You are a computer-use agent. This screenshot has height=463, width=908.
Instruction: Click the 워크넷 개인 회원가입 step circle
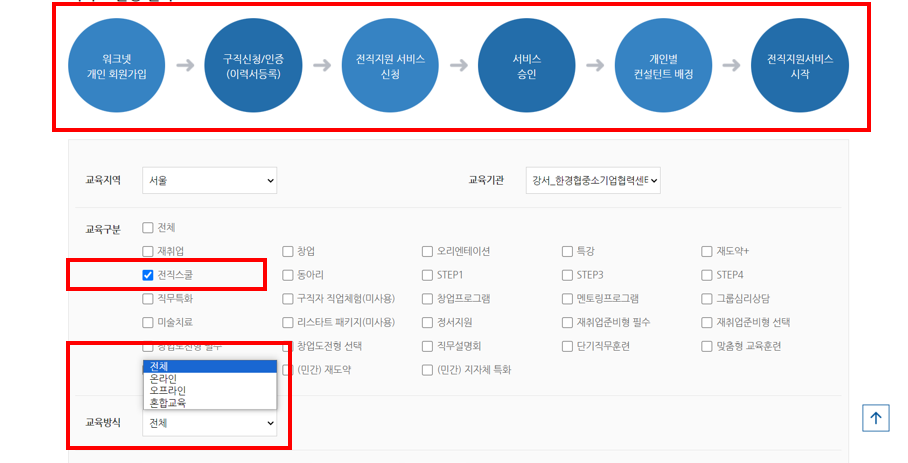coord(116,65)
